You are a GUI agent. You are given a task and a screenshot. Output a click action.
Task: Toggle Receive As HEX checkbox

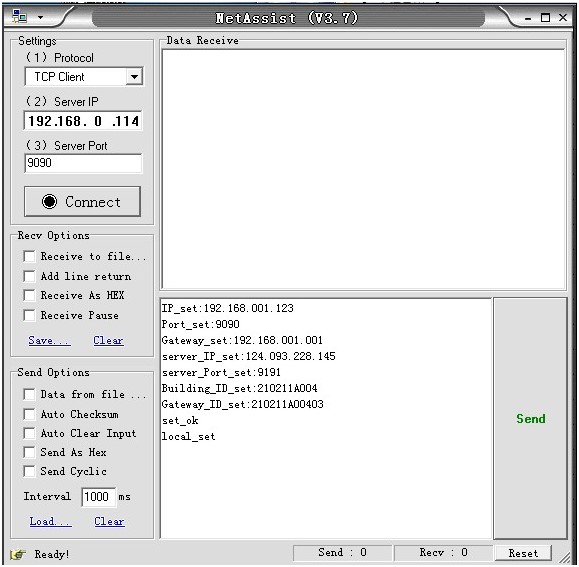click(29, 295)
